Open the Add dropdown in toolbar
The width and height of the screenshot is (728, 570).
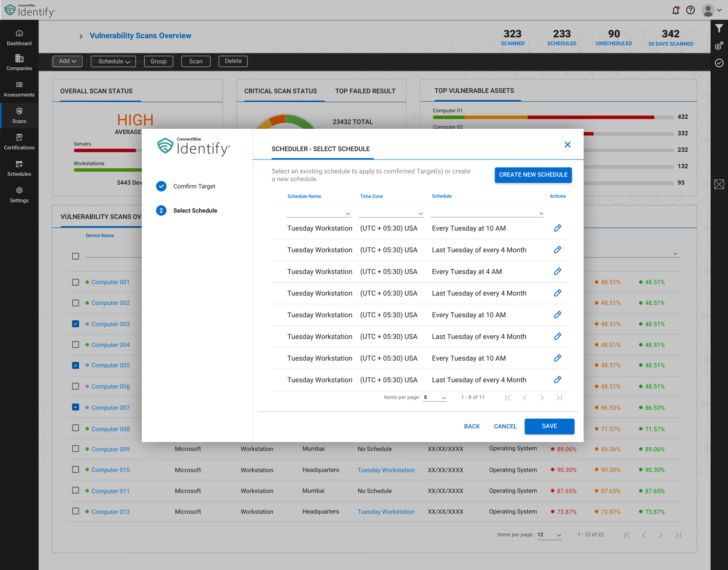pos(67,61)
